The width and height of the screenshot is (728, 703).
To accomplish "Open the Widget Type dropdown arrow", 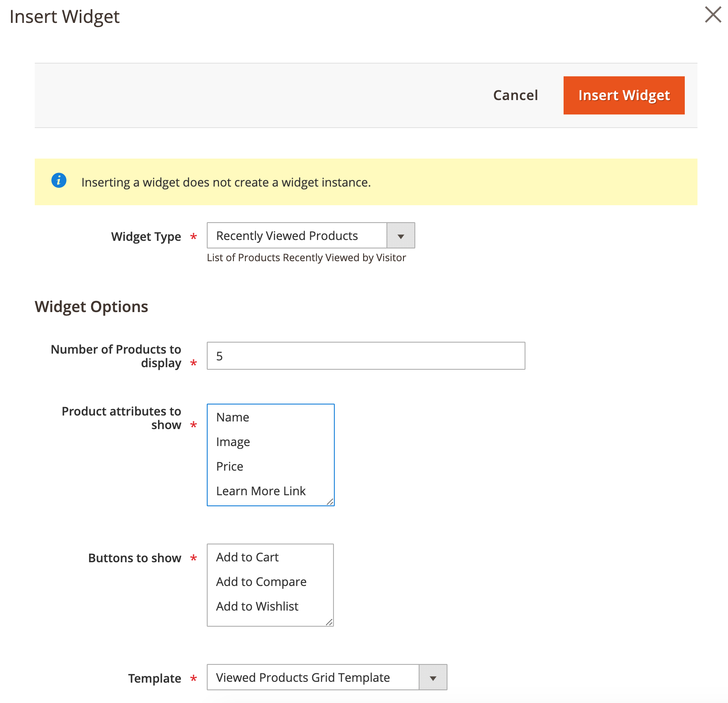I will (400, 236).
